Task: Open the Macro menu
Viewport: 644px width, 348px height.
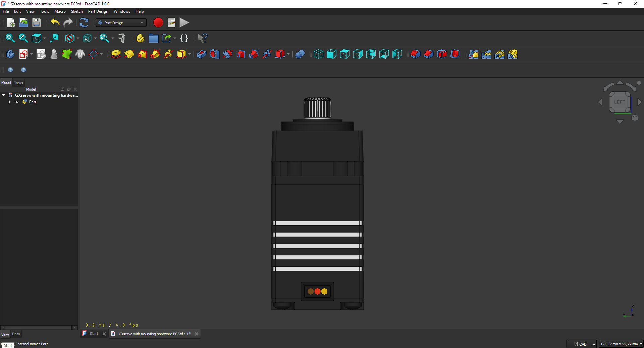Action: point(60,11)
